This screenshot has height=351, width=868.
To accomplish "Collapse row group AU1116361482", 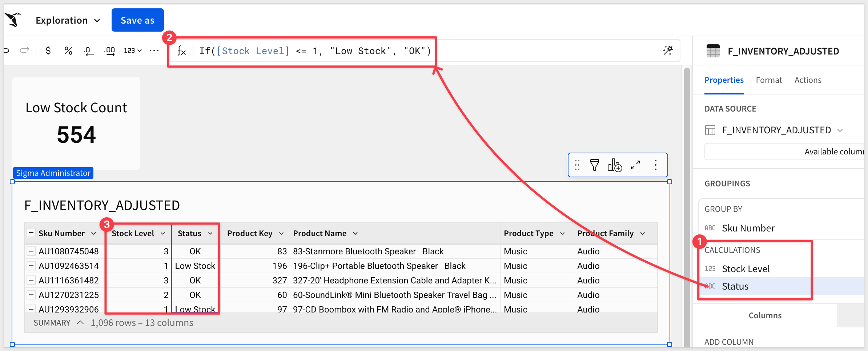I will pos(31,280).
